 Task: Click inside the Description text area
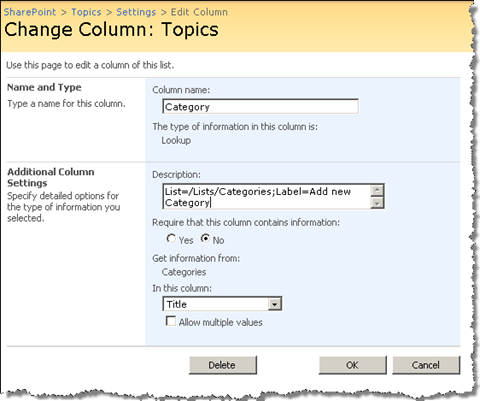pyautogui.click(x=267, y=197)
